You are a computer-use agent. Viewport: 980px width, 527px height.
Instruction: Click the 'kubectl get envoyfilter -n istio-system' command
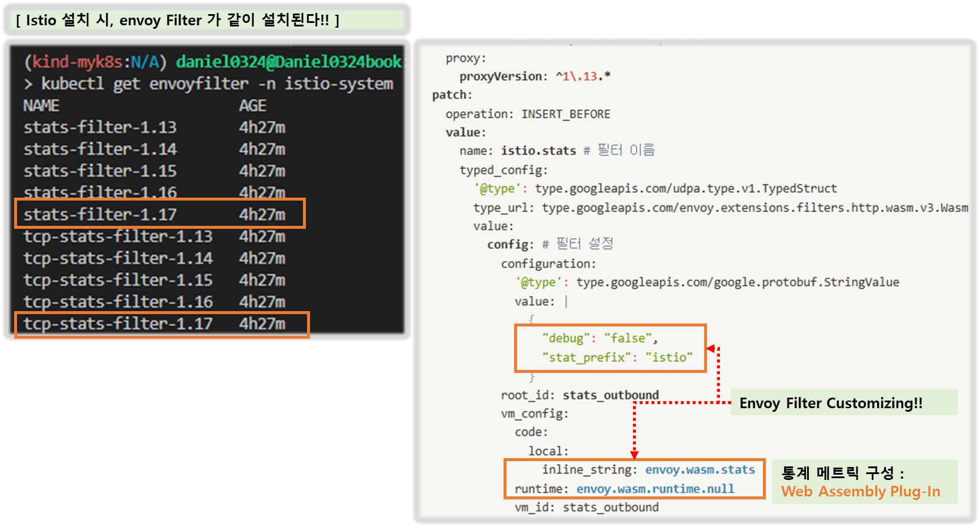click(217, 84)
